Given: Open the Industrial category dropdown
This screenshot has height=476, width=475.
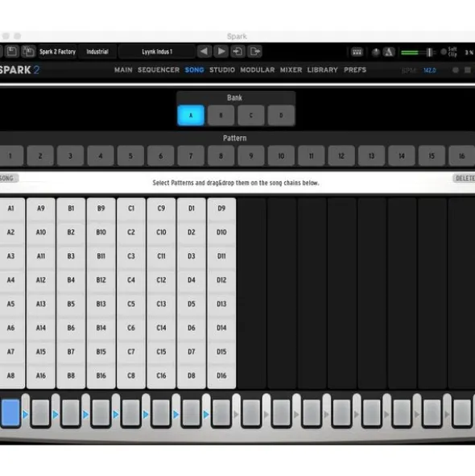Looking at the screenshot, I should tap(97, 52).
